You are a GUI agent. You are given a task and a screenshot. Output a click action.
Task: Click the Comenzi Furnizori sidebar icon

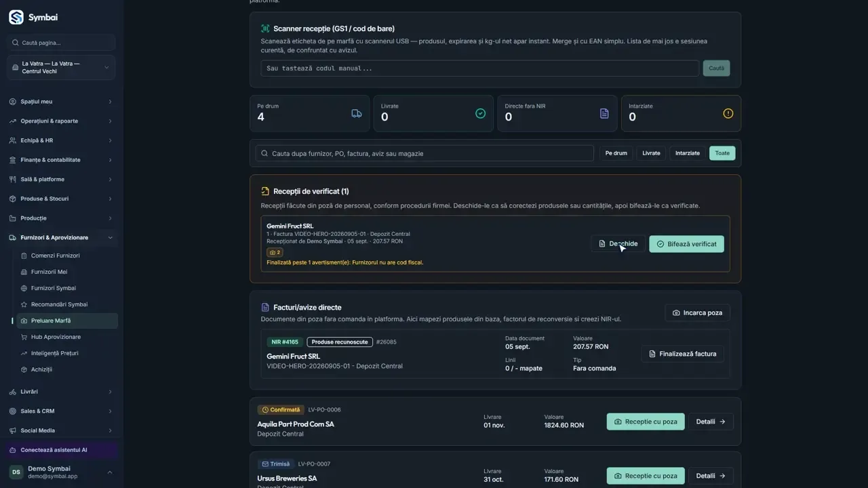coord(24,256)
